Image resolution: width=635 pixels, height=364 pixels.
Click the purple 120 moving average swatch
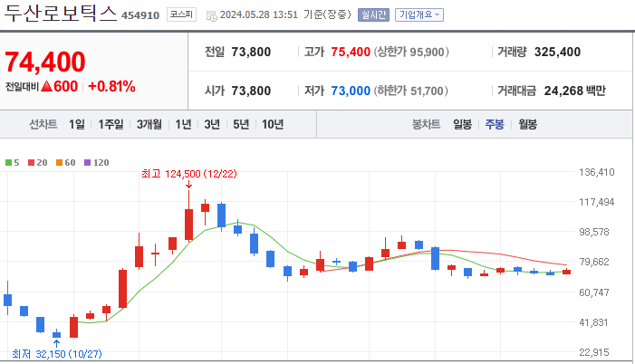(x=87, y=163)
